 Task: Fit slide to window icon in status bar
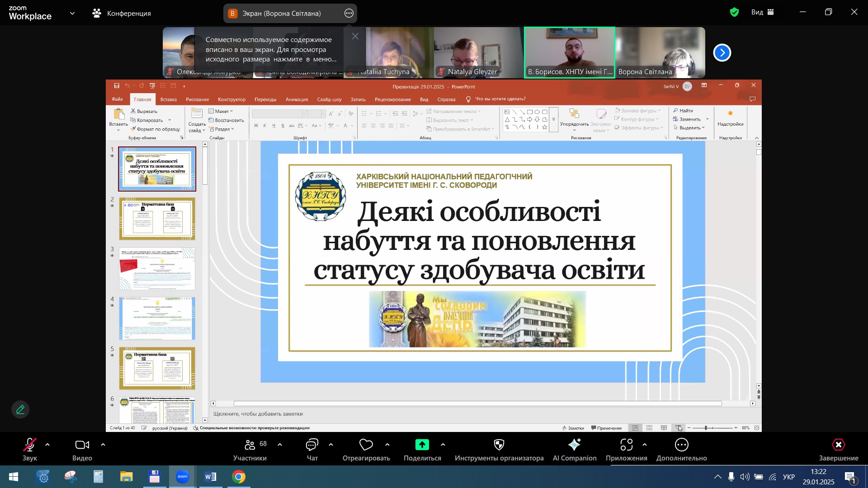(x=757, y=428)
